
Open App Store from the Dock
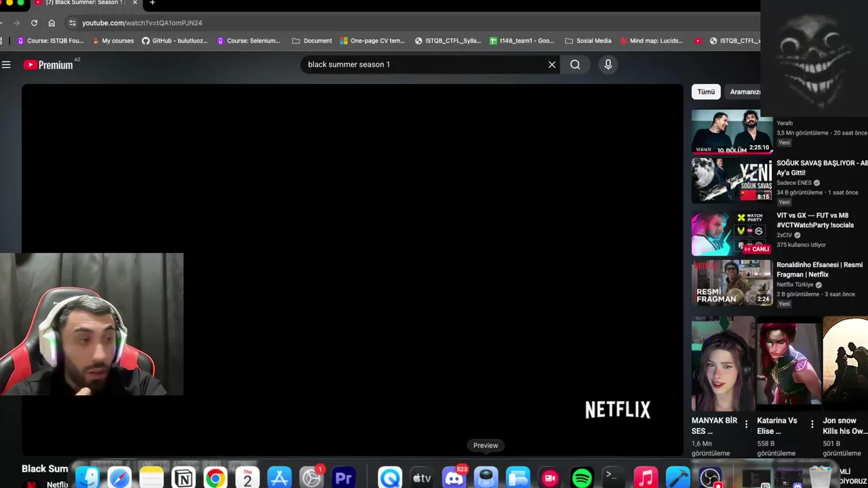coord(279,478)
